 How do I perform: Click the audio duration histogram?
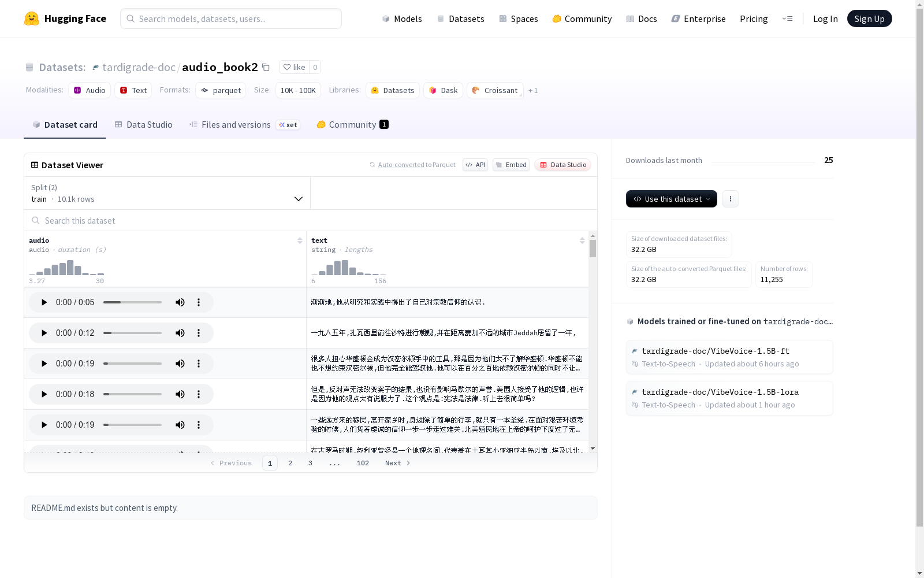[66, 268]
